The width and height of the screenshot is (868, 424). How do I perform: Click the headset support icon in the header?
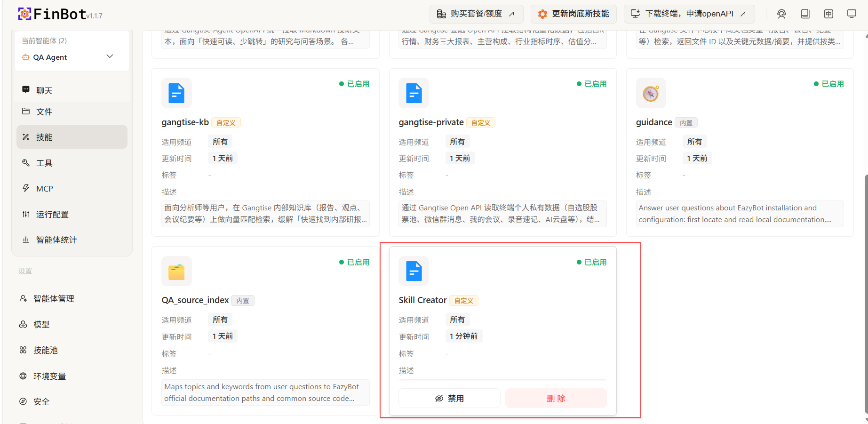(x=781, y=14)
